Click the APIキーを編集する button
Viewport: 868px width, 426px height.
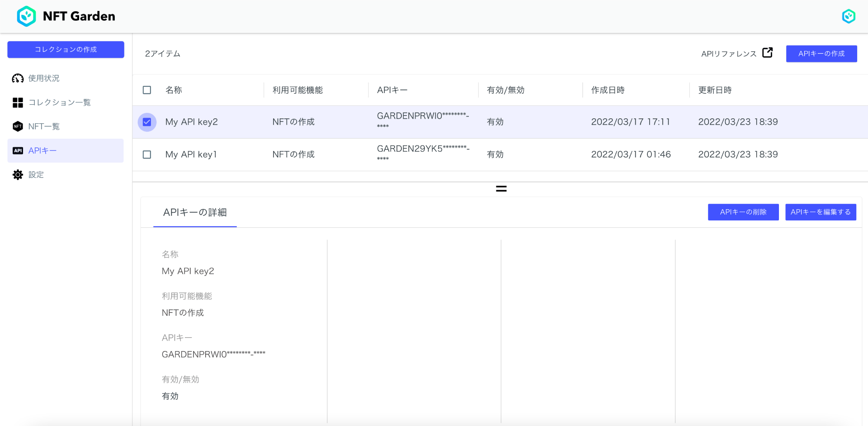tap(821, 212)
